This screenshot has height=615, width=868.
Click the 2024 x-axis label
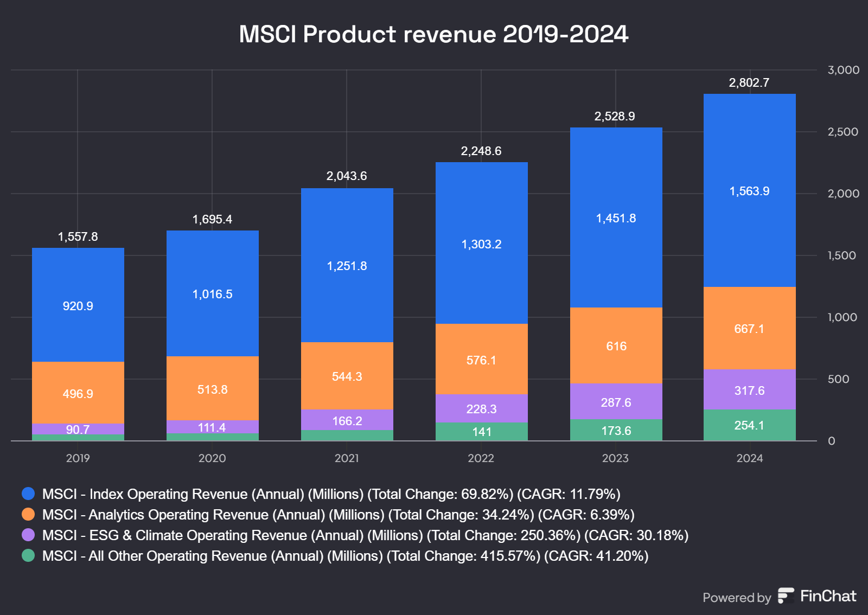pyautogui.click(x=750, y=458)
